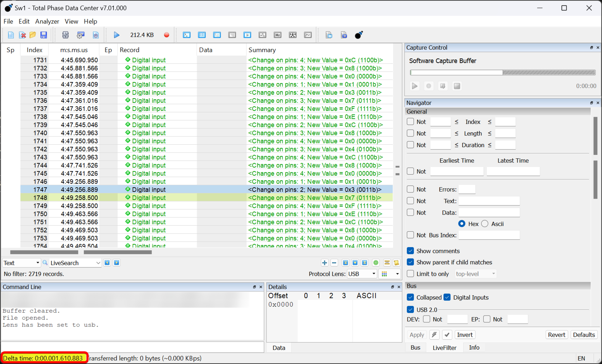Click the green target sync-selection icon

click(376, 263)
